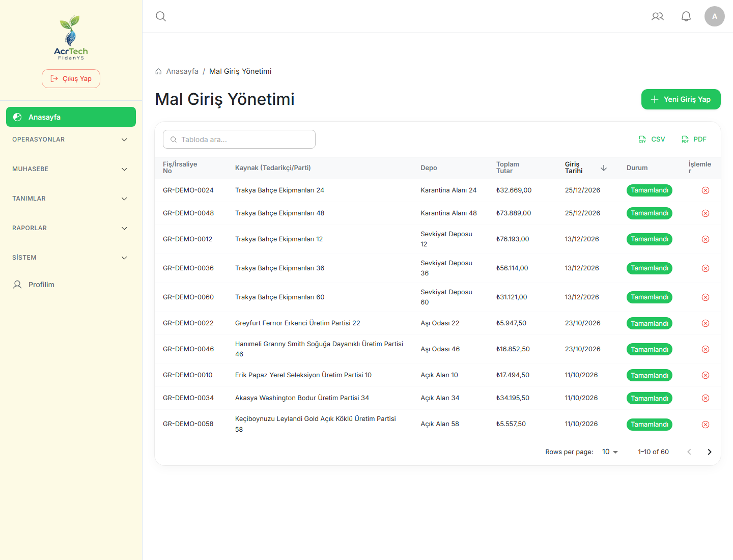The height and width of the screenshot is (560, 733).
Task: Click Açık Alan 58 depot cell
Action: tap(440, 424)
